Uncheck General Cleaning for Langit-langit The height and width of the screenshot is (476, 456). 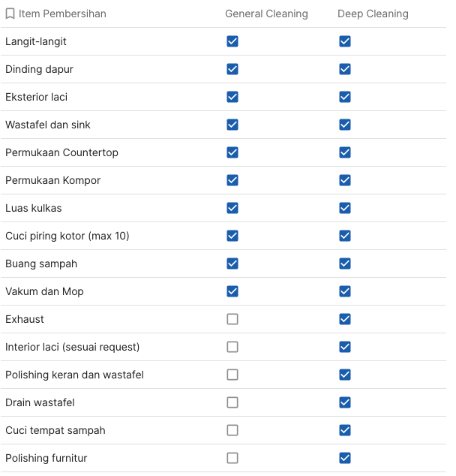tap(232, 41)
